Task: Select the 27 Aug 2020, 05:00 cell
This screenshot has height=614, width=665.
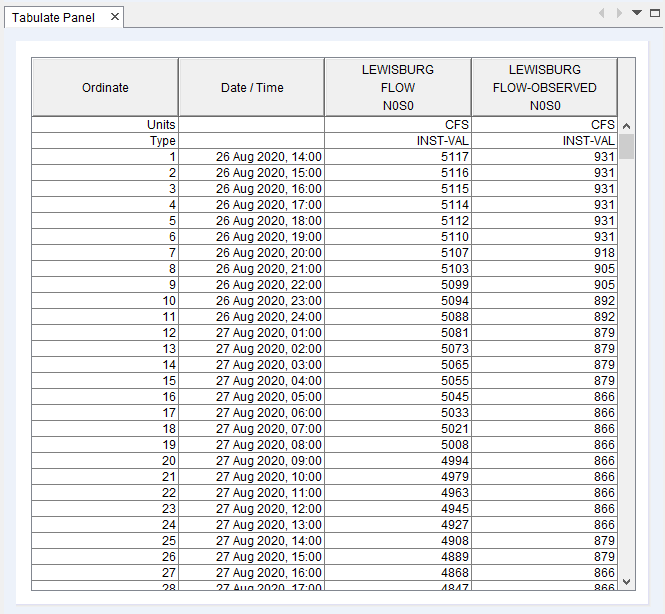Action: click(x=252, y=397)
